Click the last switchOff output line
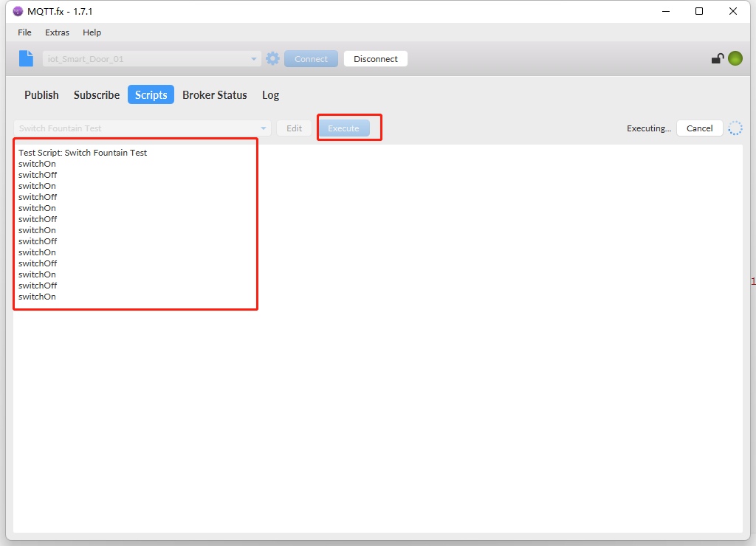Viewport: 756px width, 546px height. point(38,286)
